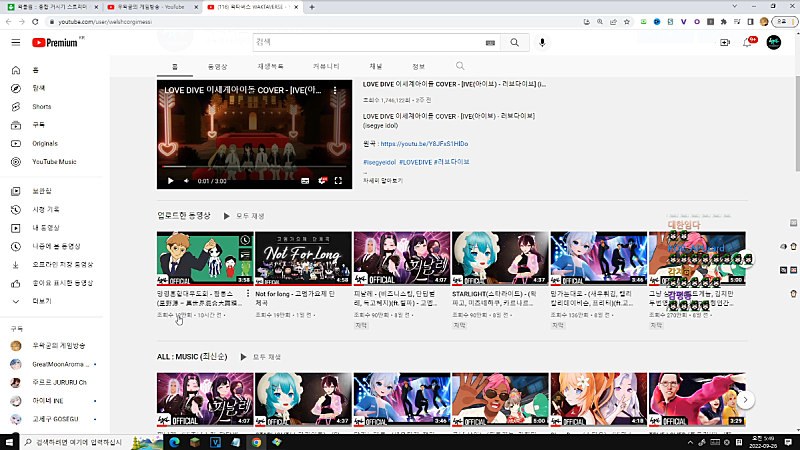
Task: Open the STARLIGHT video title
Action: pyautogui.click(x=494, y=298)
